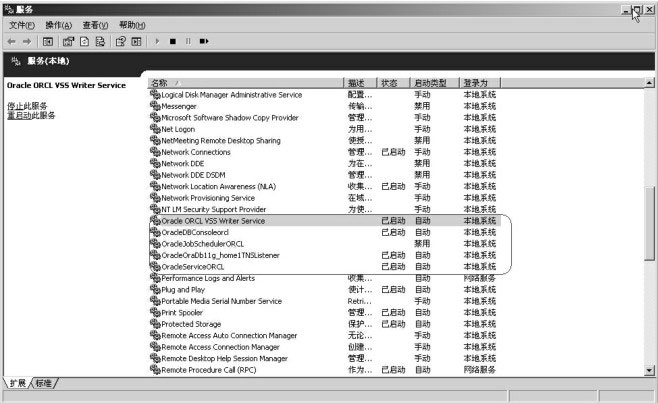Viewport: 658px width, 403px height.
Task: Select the Protected Storage service
Action: point(191,324)
